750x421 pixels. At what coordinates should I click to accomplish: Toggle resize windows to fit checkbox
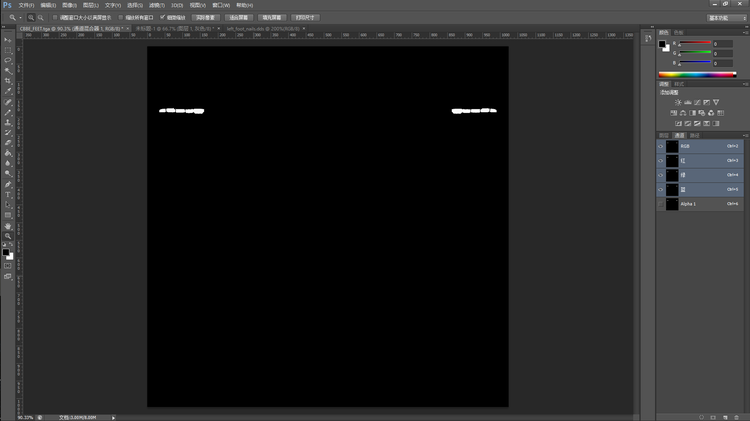coord(55,17)
